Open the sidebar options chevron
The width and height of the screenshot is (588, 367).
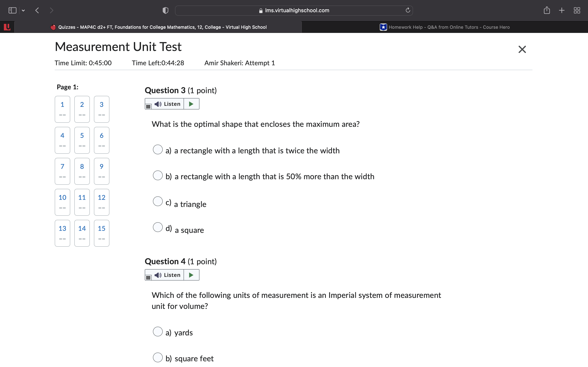[x=23, y=10]
